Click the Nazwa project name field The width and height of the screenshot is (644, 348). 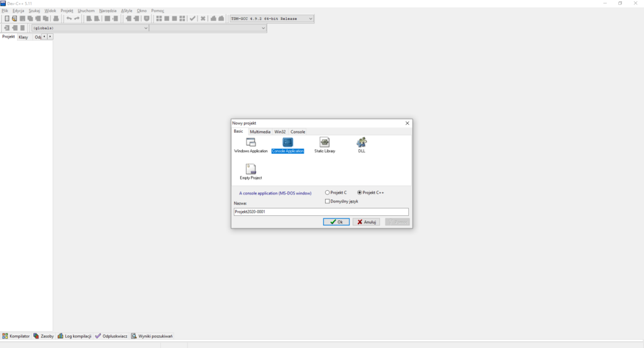321,212
